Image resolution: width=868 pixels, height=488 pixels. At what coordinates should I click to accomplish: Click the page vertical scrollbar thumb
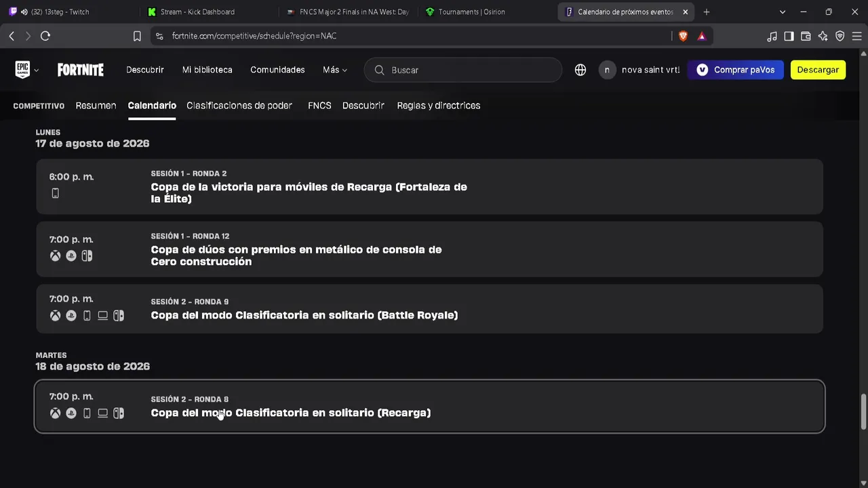863,411
